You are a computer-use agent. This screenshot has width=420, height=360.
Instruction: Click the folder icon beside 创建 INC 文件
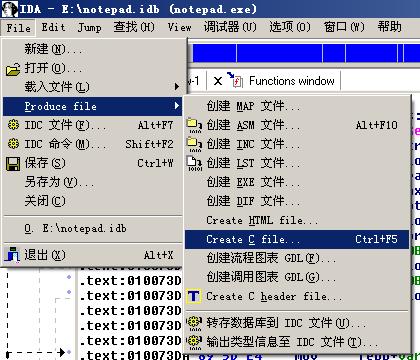pos(194,145)
